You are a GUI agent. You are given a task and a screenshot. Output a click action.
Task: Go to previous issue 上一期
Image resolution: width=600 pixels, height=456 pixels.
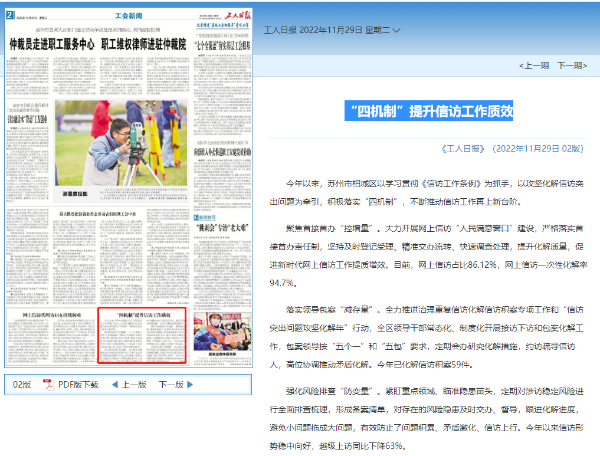pos(535,65)
